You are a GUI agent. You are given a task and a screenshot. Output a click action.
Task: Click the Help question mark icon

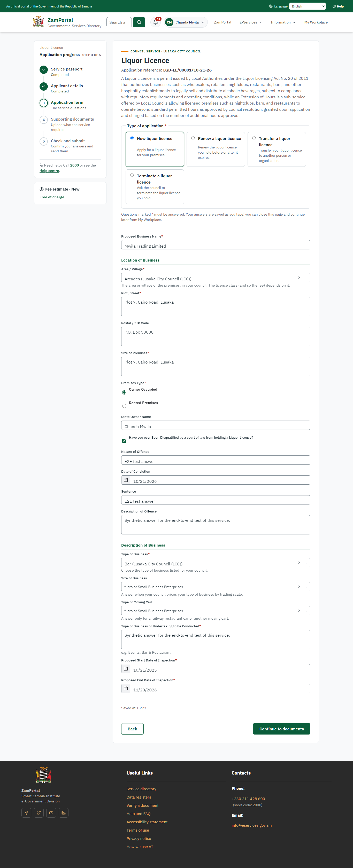334,6
